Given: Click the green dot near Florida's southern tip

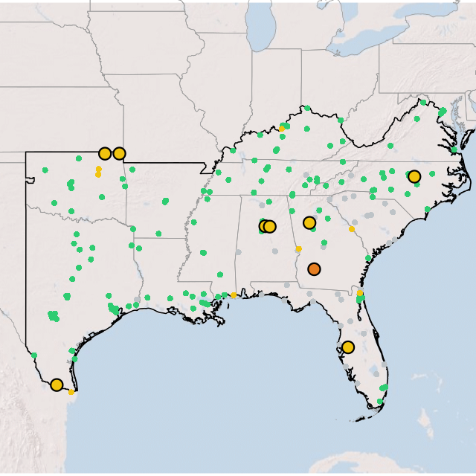Looking at the screenshot, I should (380, 402).
